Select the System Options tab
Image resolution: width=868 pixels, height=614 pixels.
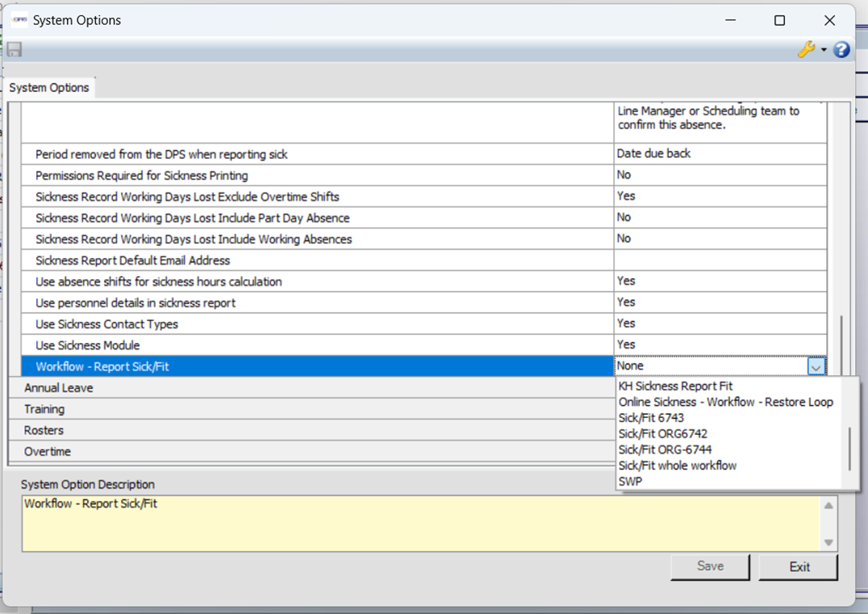click(x=49, y=87)
